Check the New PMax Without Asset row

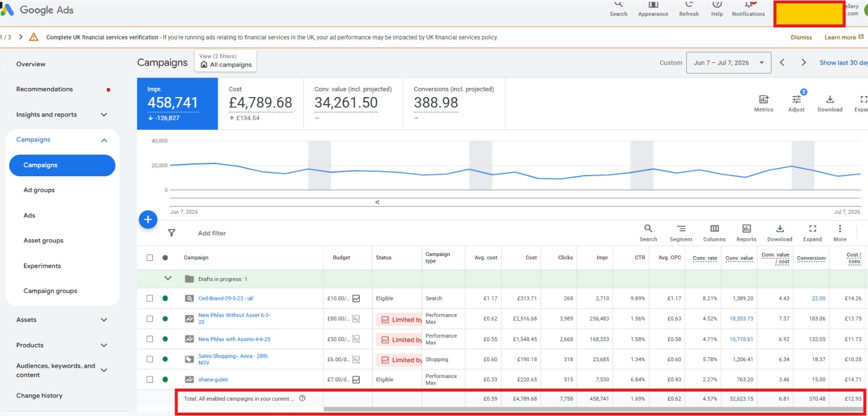point(150,319)
